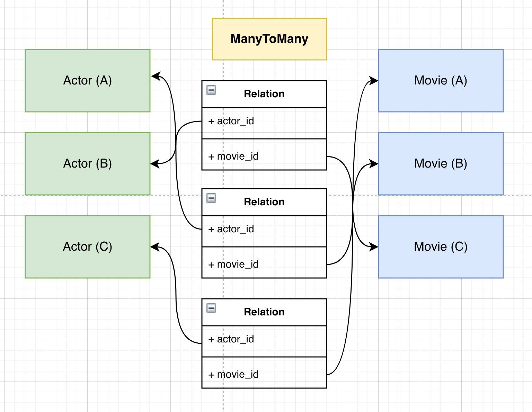Collapse the middle Relation table
This screenshot has height=412, width=532.
[x=211, y=198]
